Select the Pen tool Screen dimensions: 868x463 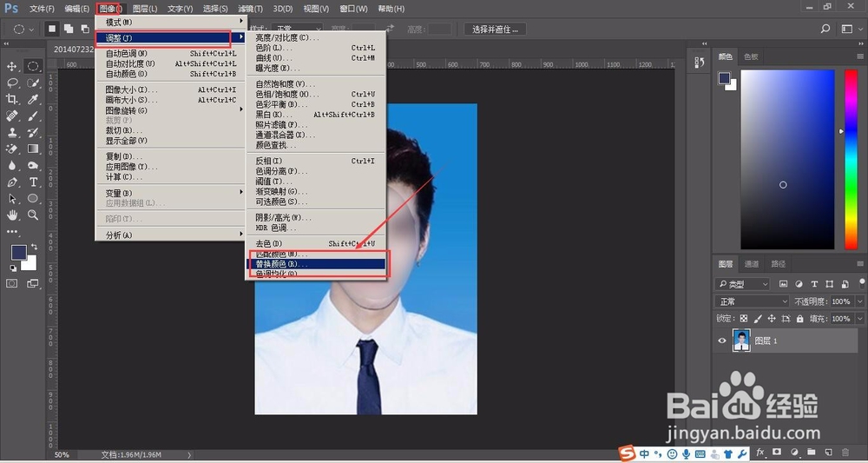tap(11, 182)
